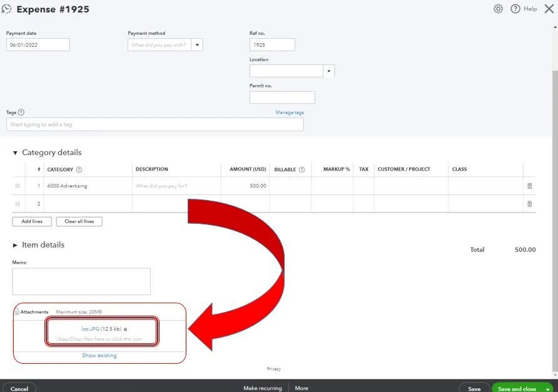Delete line 2 using its trash icon
This screenshot has height=392, width=558.
coord(529,203)
